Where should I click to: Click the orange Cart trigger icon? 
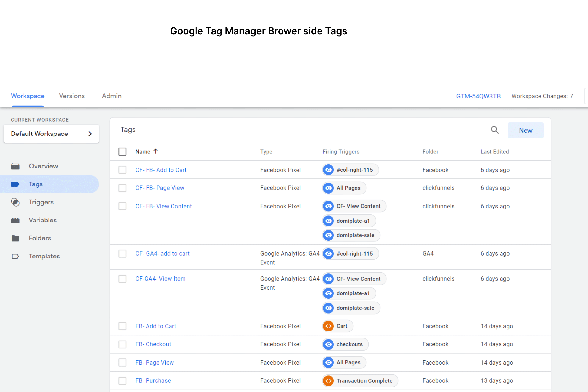tap(329, 326)
